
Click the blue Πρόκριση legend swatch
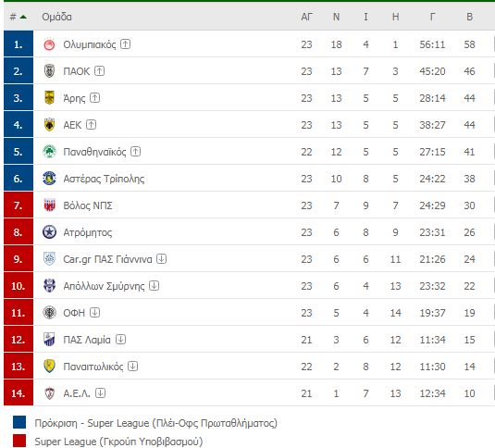pyautogui.click(x=19, y=422)
